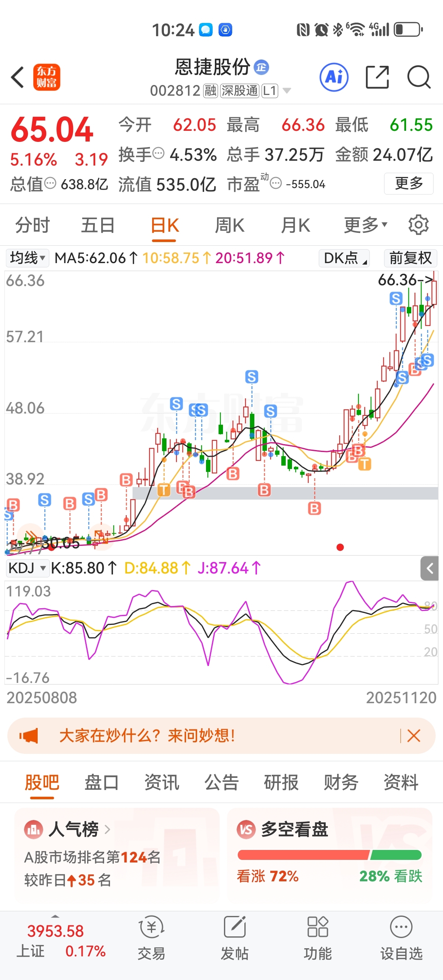The width and height of the screenshot is (443, 980).
Task: Tap the blue enterprise badge beside 恩捷股份
Action: [x=261, y=67]
